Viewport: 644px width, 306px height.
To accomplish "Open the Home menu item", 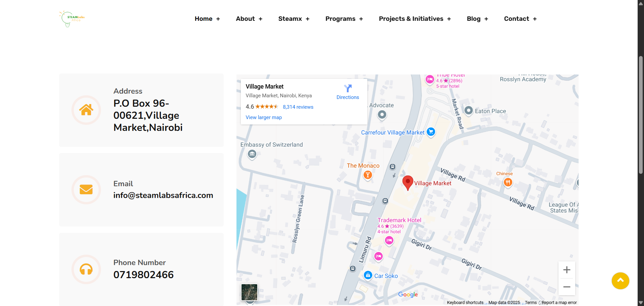I will (x=204, y=19).
